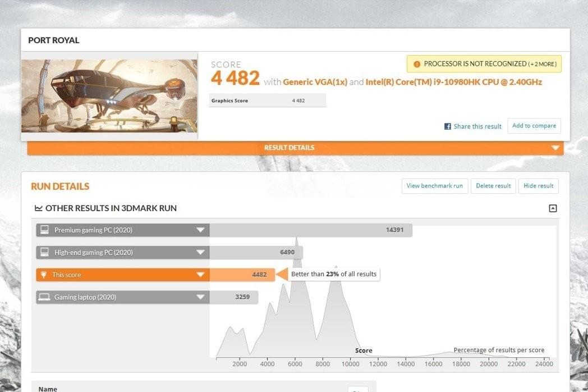This screenshot has width=588, height=392.
Task: Click the 24000 label on score axis
Action: (544, 364)
